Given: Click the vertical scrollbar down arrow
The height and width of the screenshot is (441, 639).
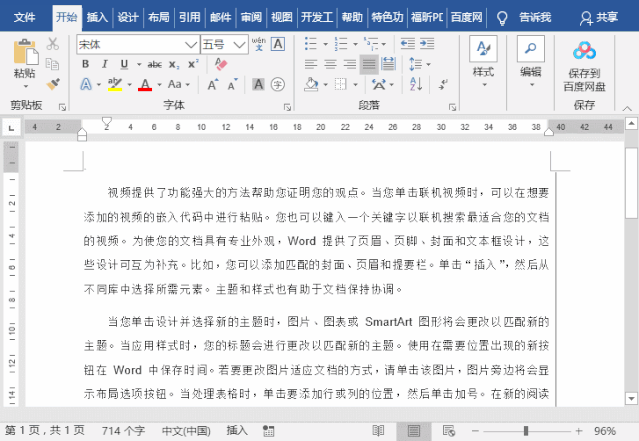Looking at the screenshot, I should 632,399.
